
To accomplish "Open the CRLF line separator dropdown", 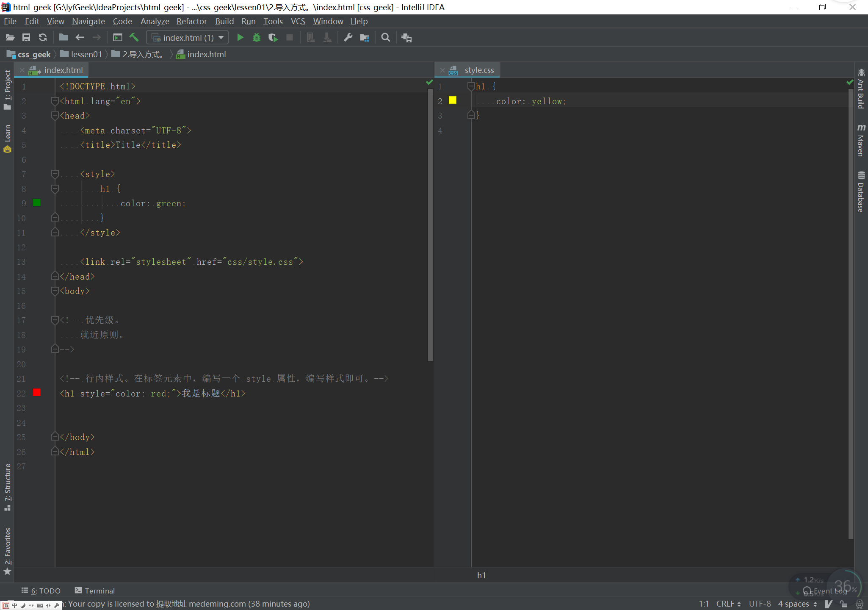I will (x=728, y=604).
